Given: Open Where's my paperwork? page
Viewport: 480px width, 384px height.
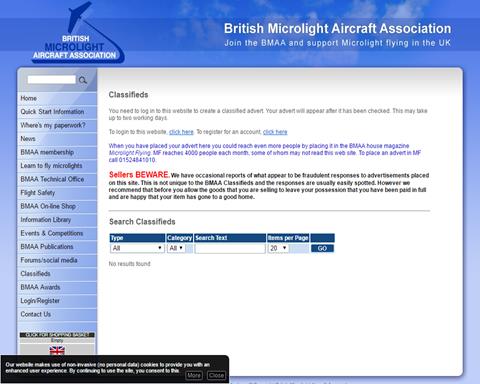Looking at the screenshot, I should click(57, 125).
